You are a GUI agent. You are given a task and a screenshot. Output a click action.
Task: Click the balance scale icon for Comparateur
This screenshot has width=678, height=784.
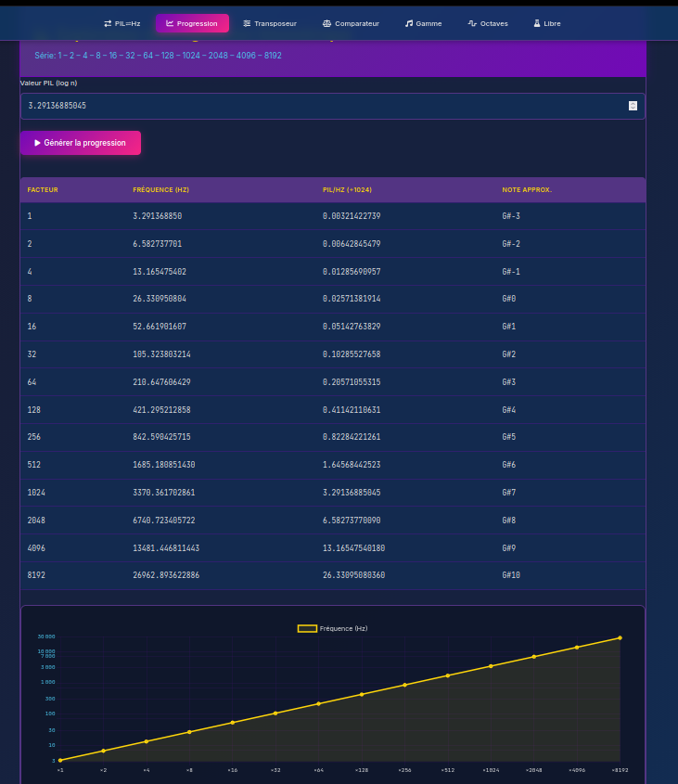tap(326, 23)
